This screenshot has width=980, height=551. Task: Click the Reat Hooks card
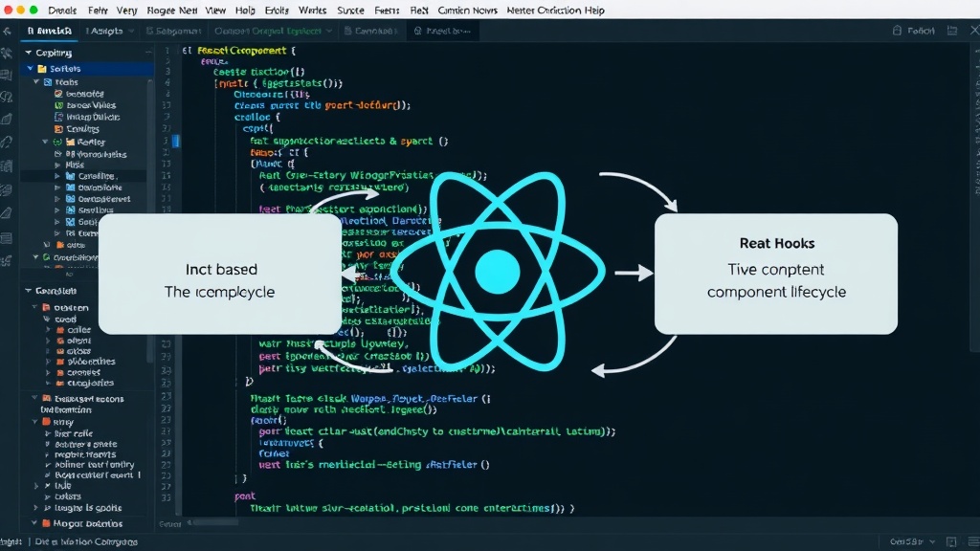[x=776, y=274]
